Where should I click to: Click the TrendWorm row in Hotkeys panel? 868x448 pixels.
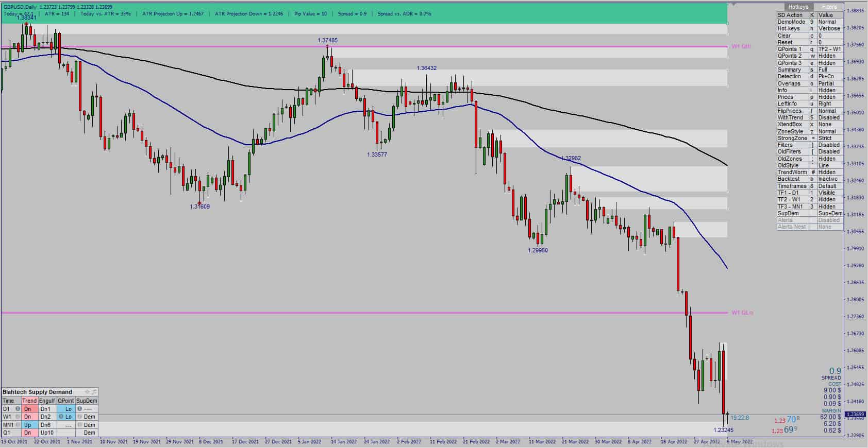click(x=810, y=172)
